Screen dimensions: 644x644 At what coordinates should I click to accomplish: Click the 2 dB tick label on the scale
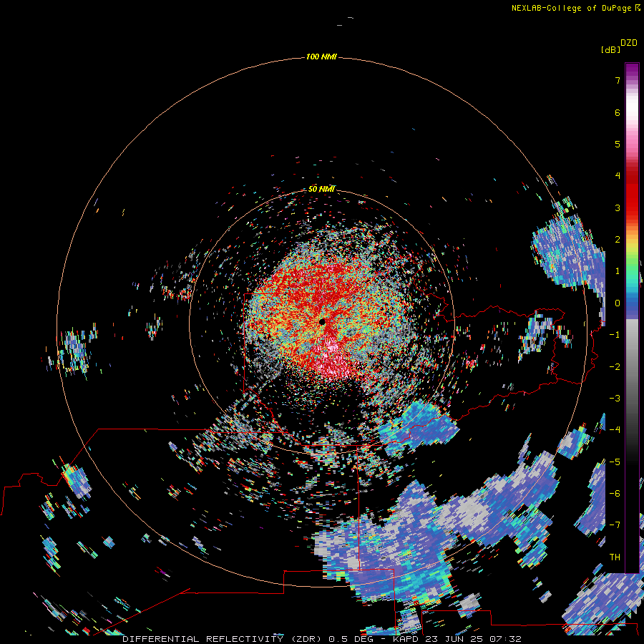[618, 240]
